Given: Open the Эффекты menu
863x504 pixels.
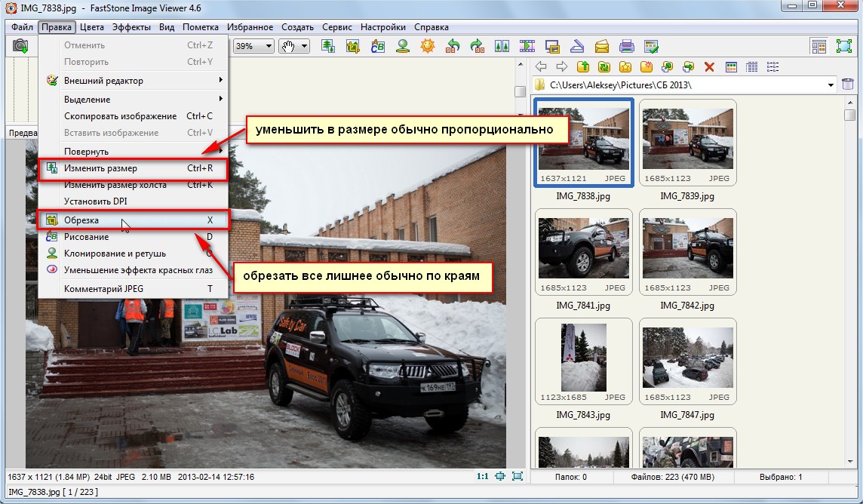Looking at the screenshot, I should 131,27.
